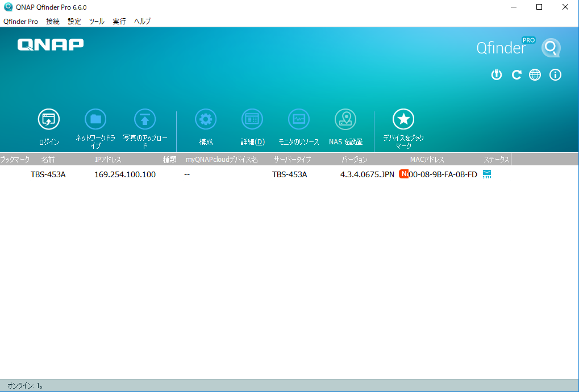Close the Qfinder Pro window
This screenshot has width=579, height=392.
[565, 7]
